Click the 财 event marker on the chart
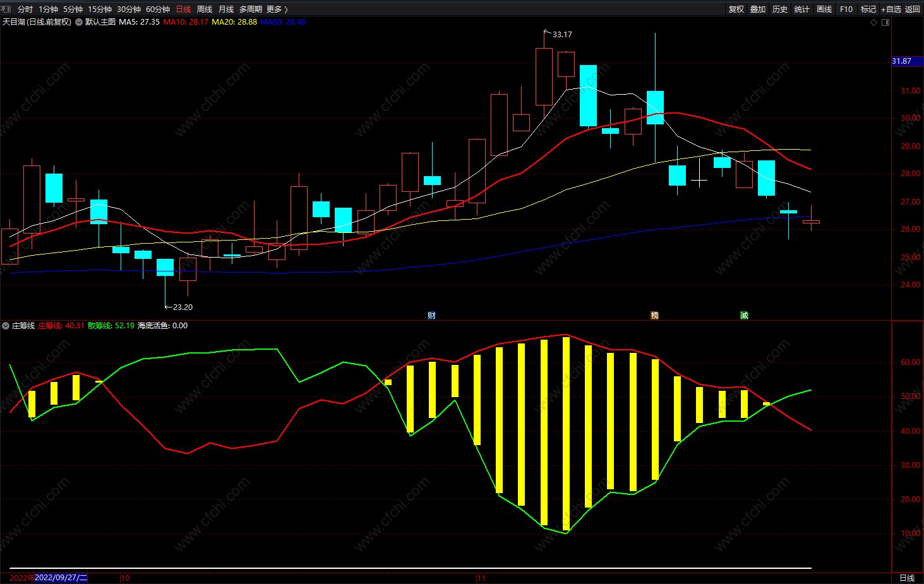 (x=431, y=315)
